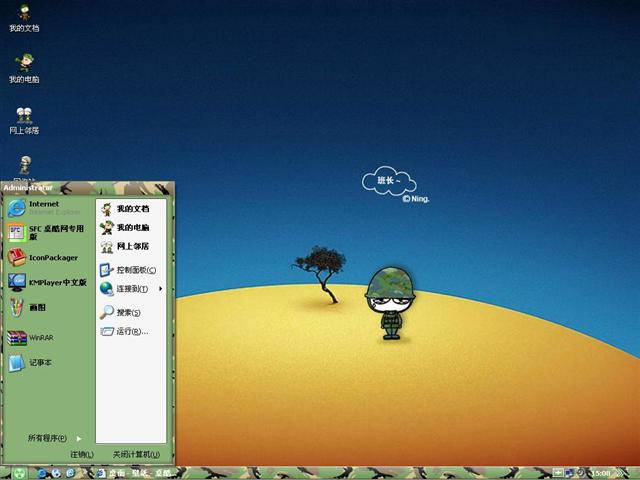Image resolution: width=640 pixels, height=480 pixels.
Task: Switch to the 桌面-壁纸-桌酷 taskbar window
Action: tap(135, 473)
